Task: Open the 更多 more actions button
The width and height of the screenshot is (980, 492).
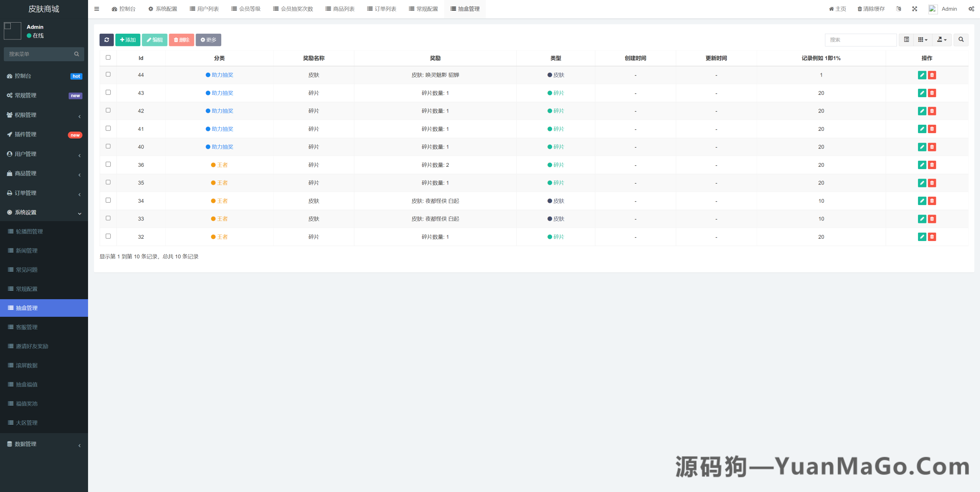Action: [x=208, y=40]
